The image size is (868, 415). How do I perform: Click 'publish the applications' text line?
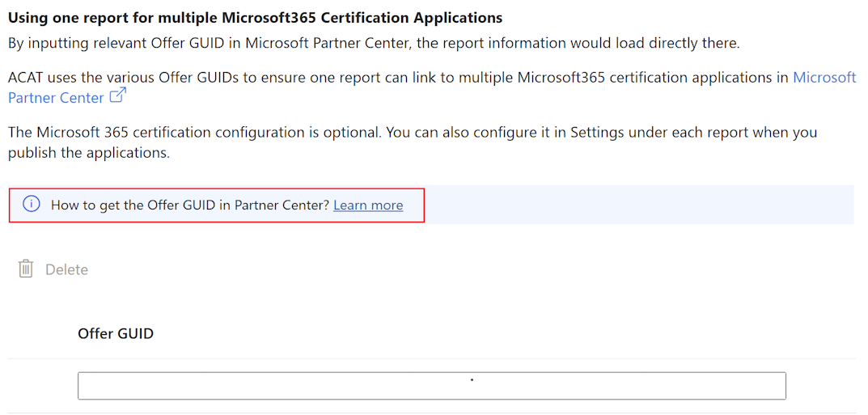coord(89,153)
